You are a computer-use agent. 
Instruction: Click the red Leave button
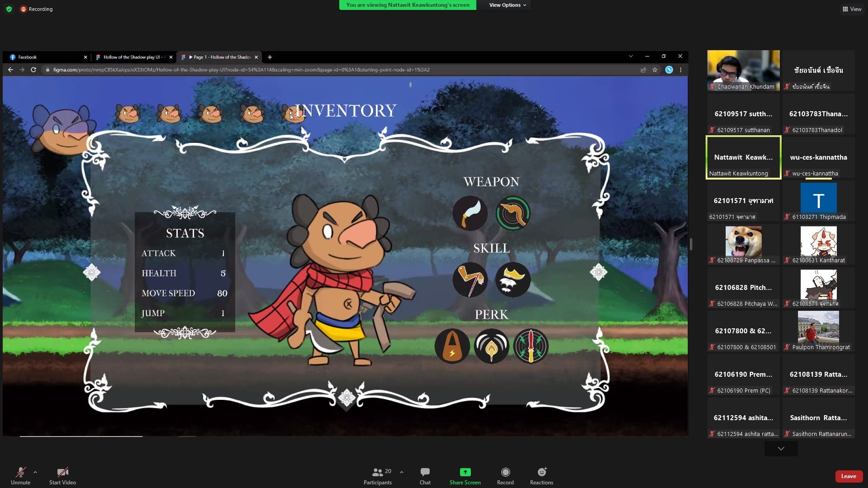click(x=848, y=476)
